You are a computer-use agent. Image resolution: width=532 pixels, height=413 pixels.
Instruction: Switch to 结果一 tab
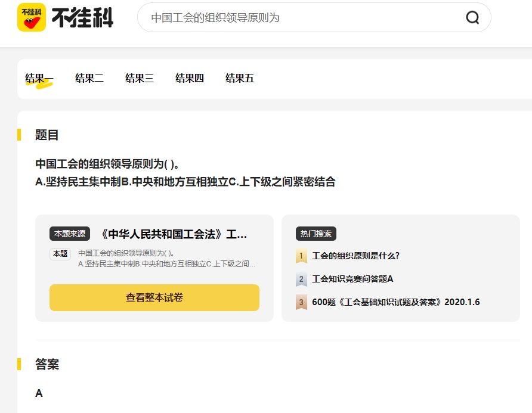pos(39,79)
